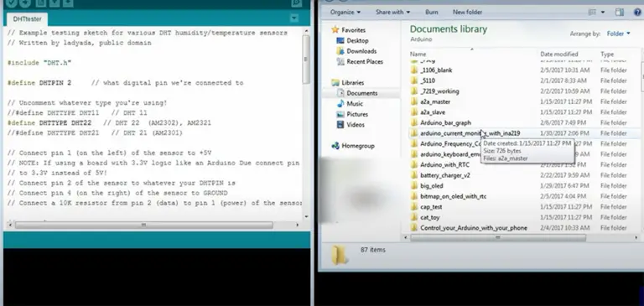The image size is (644, 306).
Task: Click the Burn button in Explorer toolbar
Action: [431, 13]
